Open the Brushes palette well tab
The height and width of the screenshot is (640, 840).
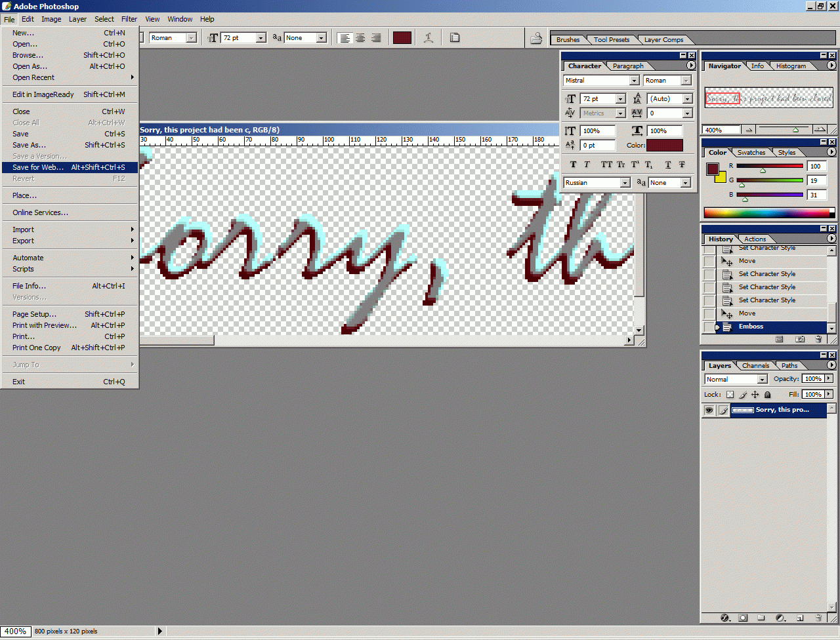point(568,39)
